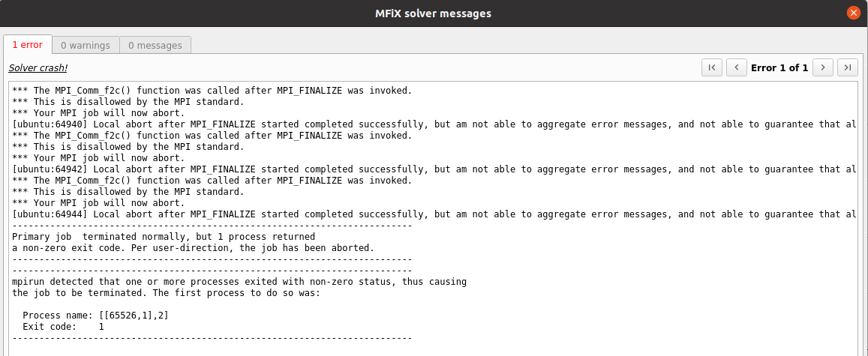Open the 0 warnings tab
The height and width of the screenshot is (356, 868).
point(86,45)
